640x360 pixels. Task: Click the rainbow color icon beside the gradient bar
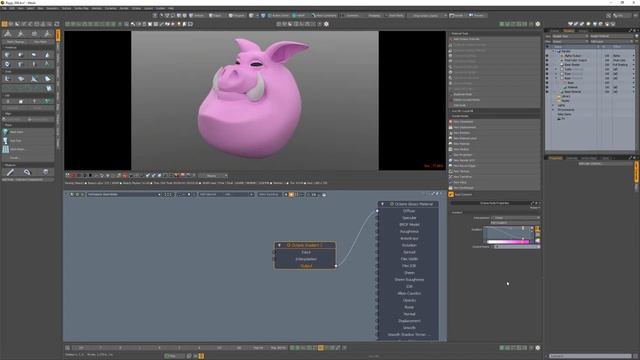click(537, 241)
